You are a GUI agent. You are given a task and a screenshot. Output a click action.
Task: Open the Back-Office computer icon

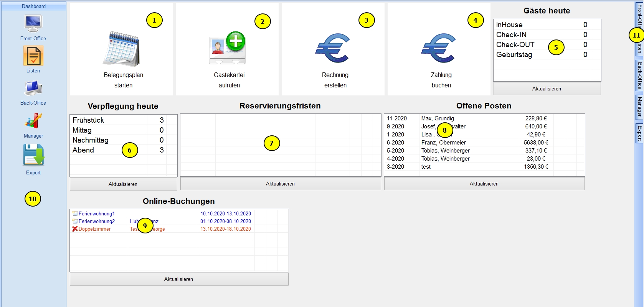point(33,89)
